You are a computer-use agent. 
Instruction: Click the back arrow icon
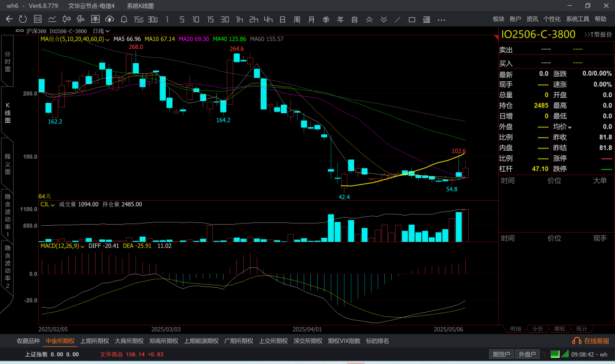tap(9, 19)
